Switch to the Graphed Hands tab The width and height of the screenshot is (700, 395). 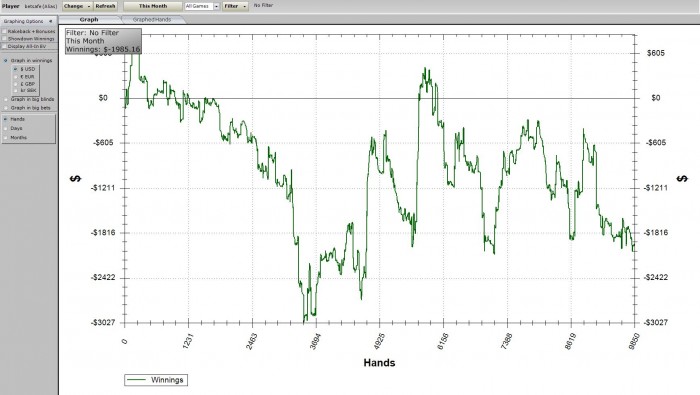(x=152, y=20)
